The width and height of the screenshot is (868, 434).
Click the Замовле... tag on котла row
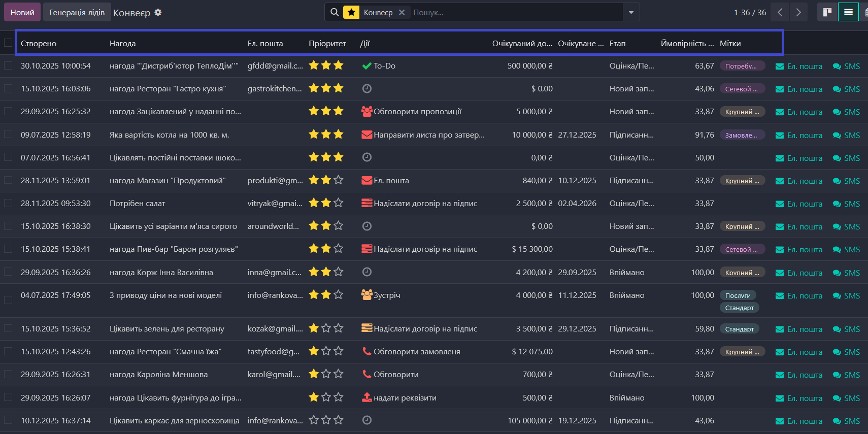(x=741, y=135)
